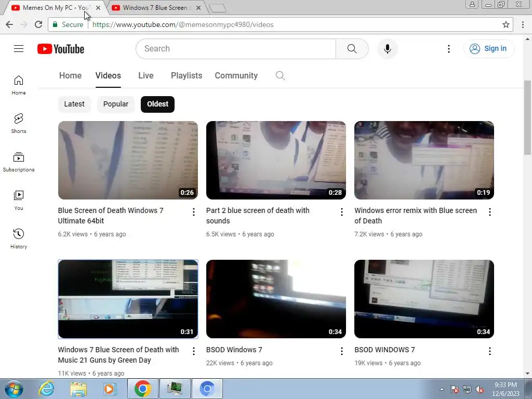
Task: Open options menu for BSOD Windows 7 video
Action: tap(342, 351)
